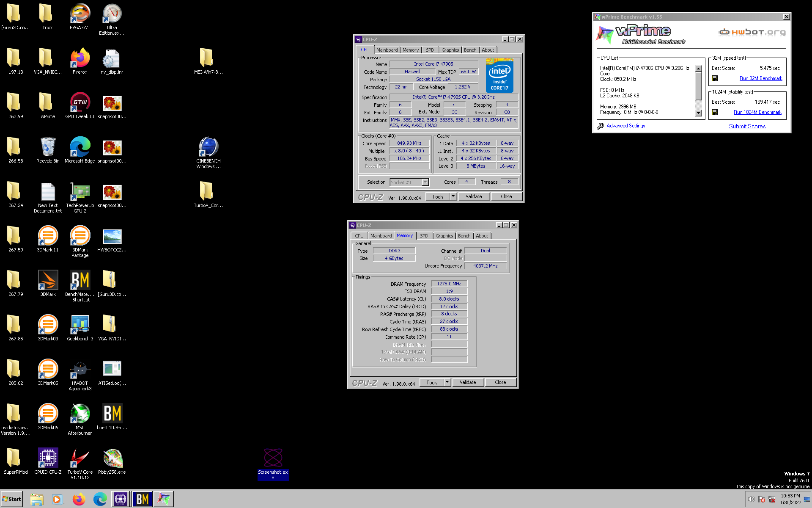Image resolution: width=812 pixels, height=508 pixels.
Task: Click Core Speed value 849.93 MHz
Action: coord(409,143)
